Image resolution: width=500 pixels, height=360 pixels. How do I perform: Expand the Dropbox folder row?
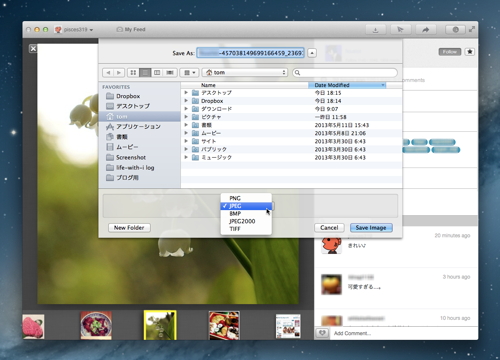pyautogui.click(x=186, y=101)
